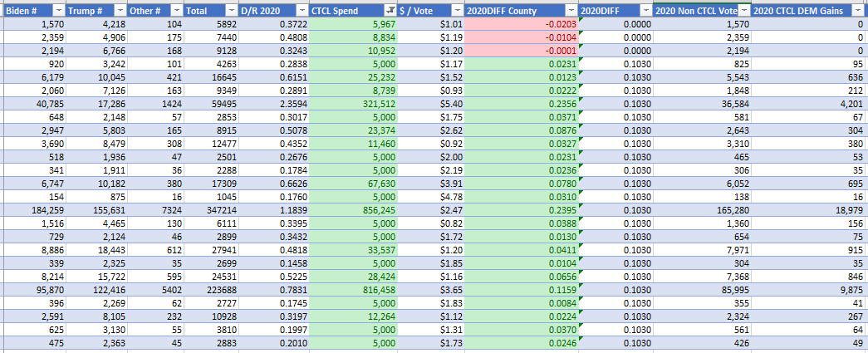Open the Total column filter dropdown
The image size is (868, 353).
[x=232, y=11]
